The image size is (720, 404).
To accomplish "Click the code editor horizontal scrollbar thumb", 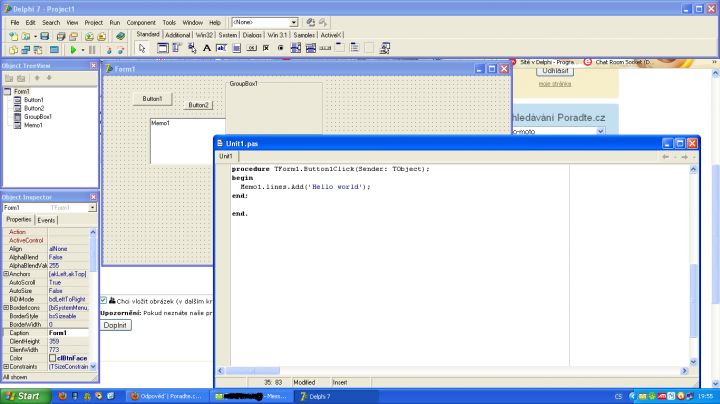I will [253, 370].
